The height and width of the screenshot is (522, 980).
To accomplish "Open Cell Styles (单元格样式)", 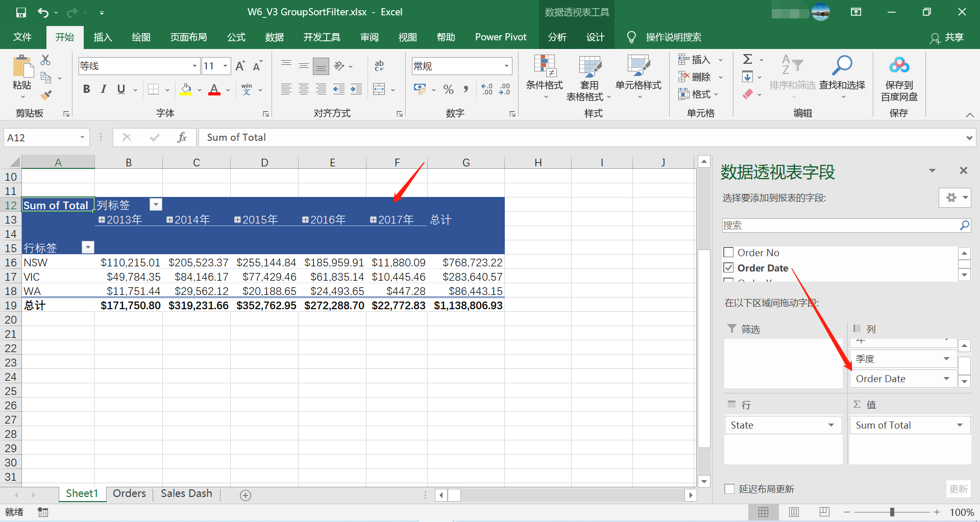I will coord(638,77).
